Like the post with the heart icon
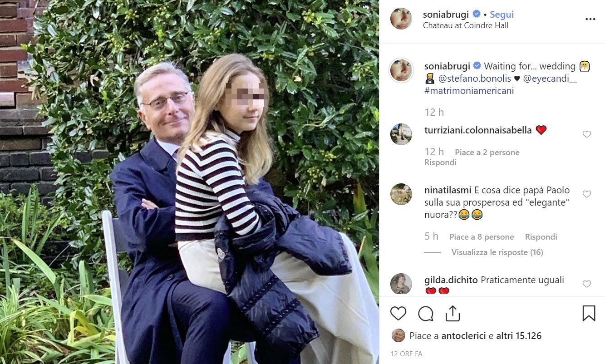Viewport: 605px width, 364px height. tap(398, 314)
